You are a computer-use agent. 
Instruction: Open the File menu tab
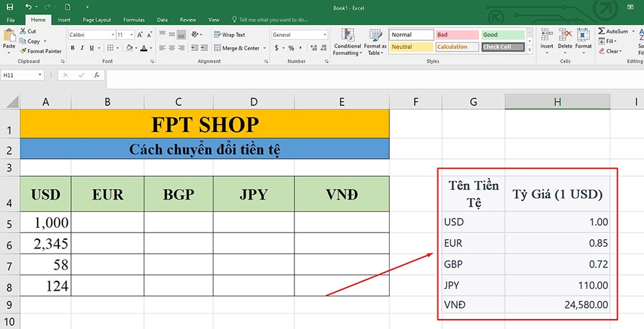point(11,19)
